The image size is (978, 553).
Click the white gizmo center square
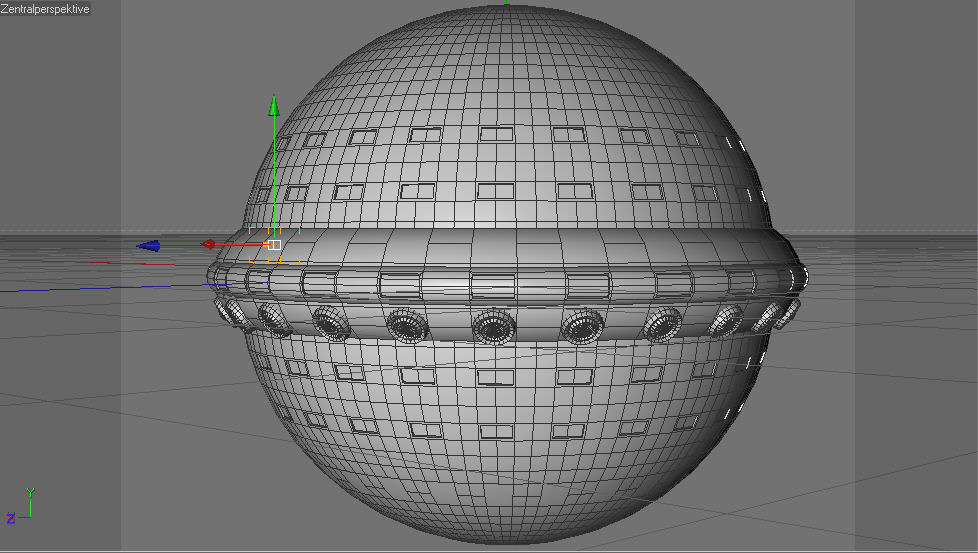(274, 245)
